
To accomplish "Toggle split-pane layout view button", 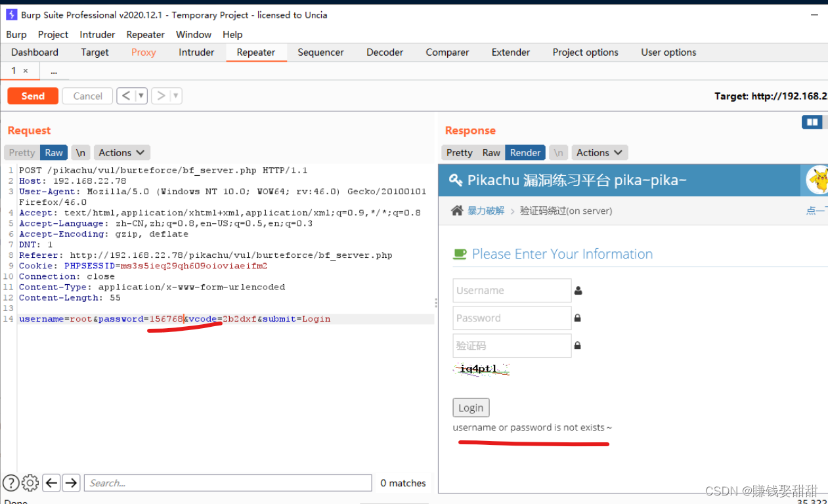I will [x=812, y=122].
